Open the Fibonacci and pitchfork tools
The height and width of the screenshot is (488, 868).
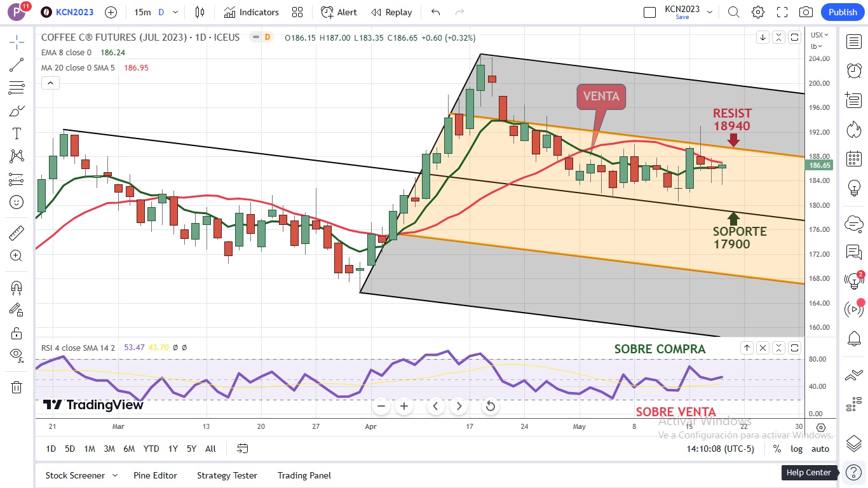(x=17, y=88)
